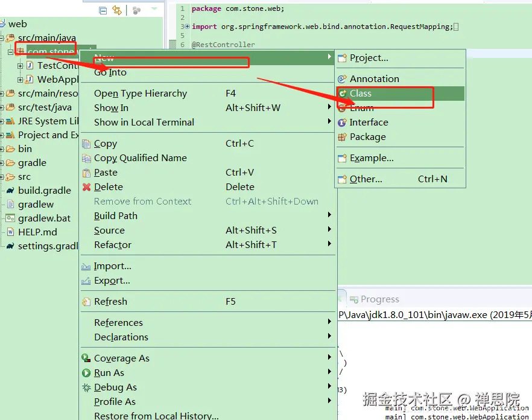
Task: Open the Build Path submenu arrow
Action: [329, 215]
